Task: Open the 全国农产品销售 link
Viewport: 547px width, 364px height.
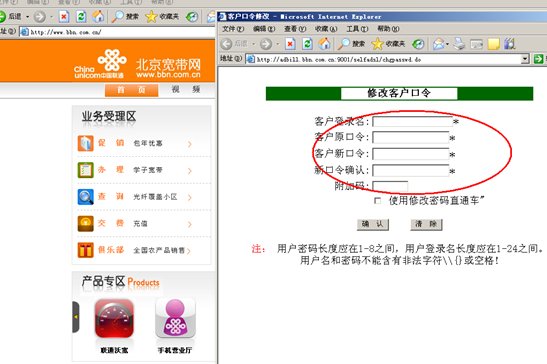Action: coord(159,250)
